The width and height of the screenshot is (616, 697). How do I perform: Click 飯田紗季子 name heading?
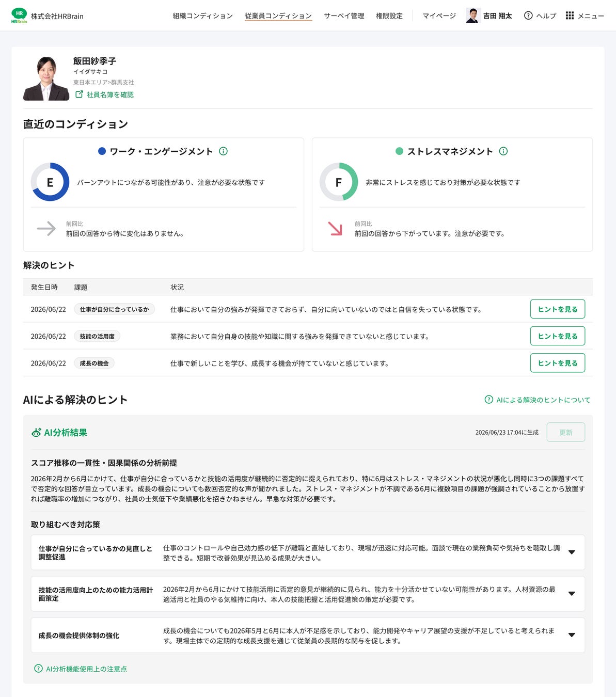(94, 61)
